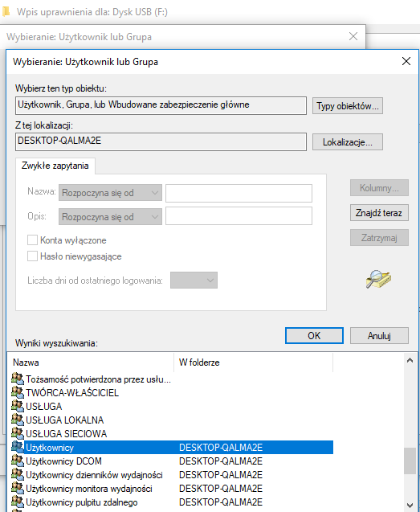Image resolution: width=420 pixels, height=512 pixels.
Task: Click the Znajdź teraz button
Action: tap(379, 213)
